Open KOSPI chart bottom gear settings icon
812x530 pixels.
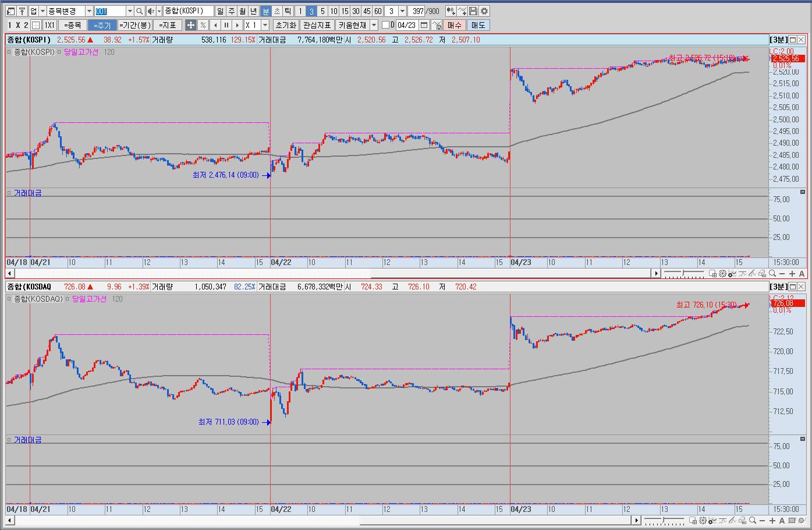(x=722, y=274)
